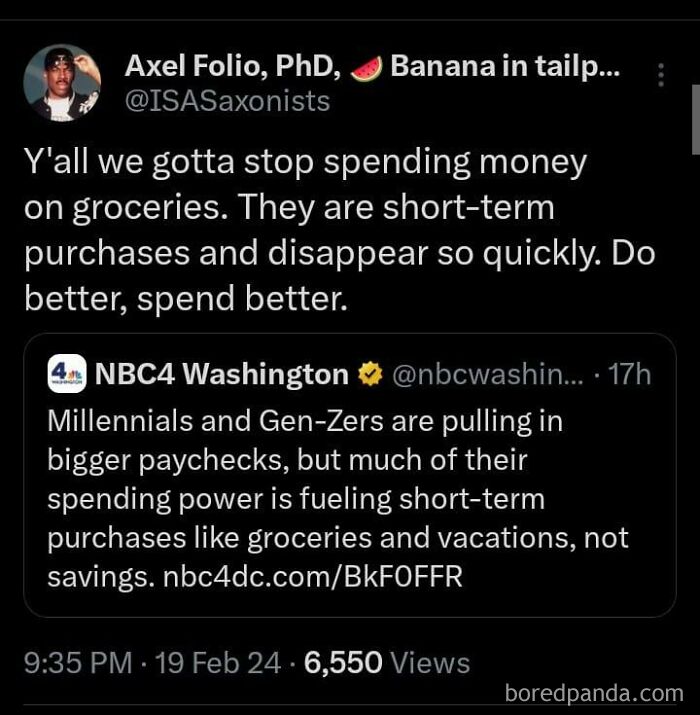The width and height of the screenshot is (700, 715).
Task: Click the "Do better, spend better." line
Action: tap(185, 298)
